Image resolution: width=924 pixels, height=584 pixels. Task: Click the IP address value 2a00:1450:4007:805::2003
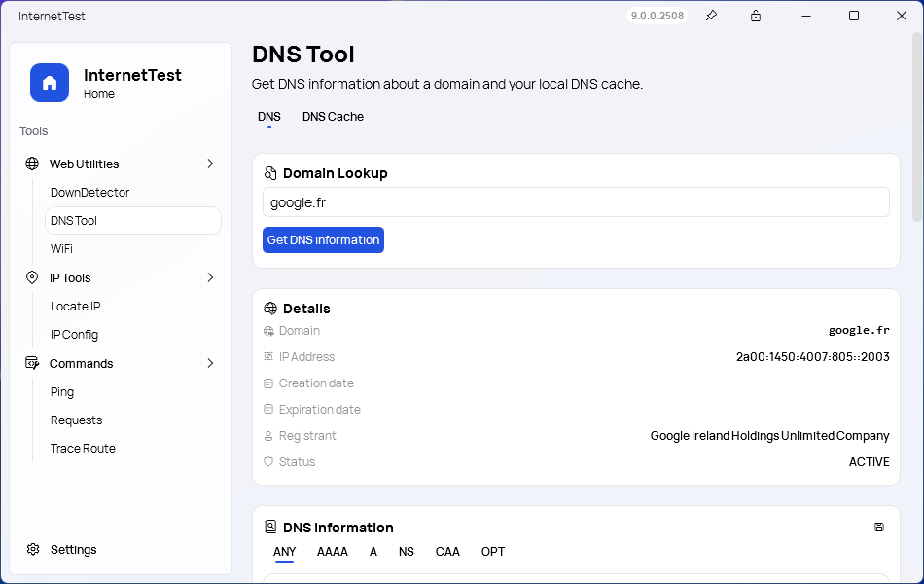point(812,357)
